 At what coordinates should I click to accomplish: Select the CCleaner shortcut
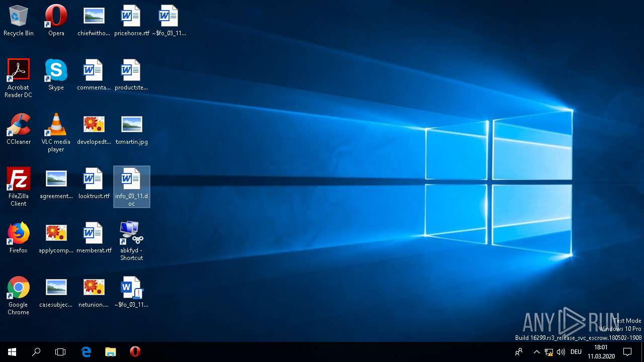19,129
